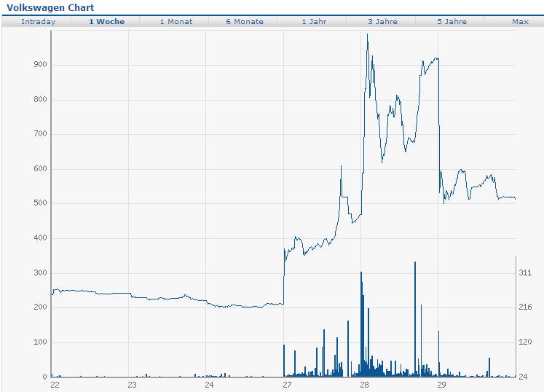The width and height of the screenshot is (544, 392).
Task: Click date label 28 on x-axis
Action: tap(364, 385)
